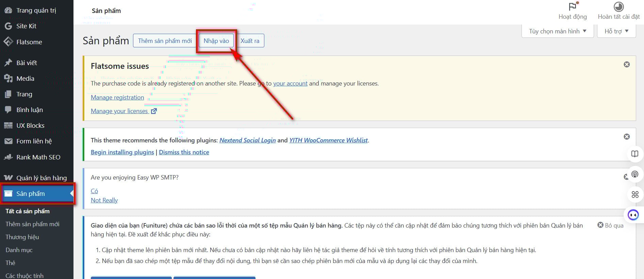Screen dimensions: 644x279
Task: Open the Manage your licenses link
Action: tap(119, 111)
